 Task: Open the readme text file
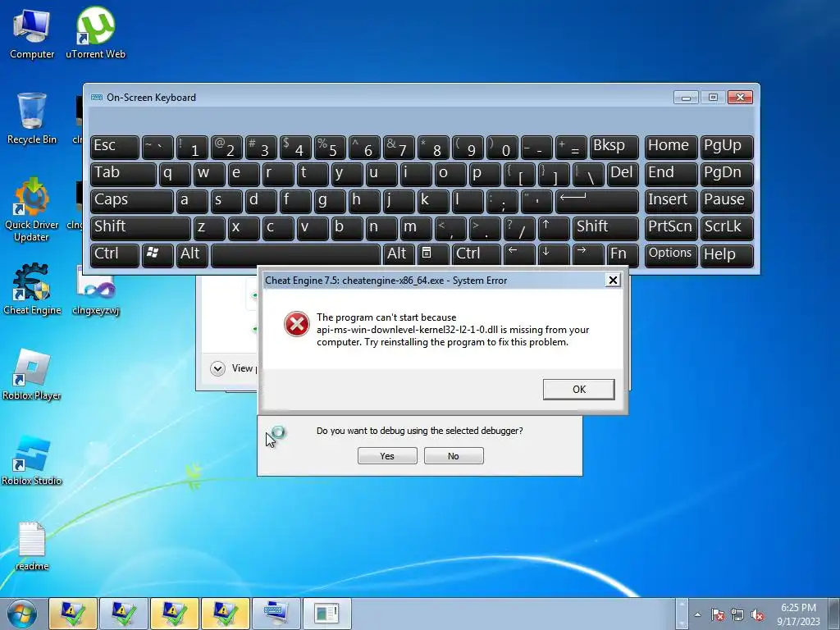(x=32, y=546)
